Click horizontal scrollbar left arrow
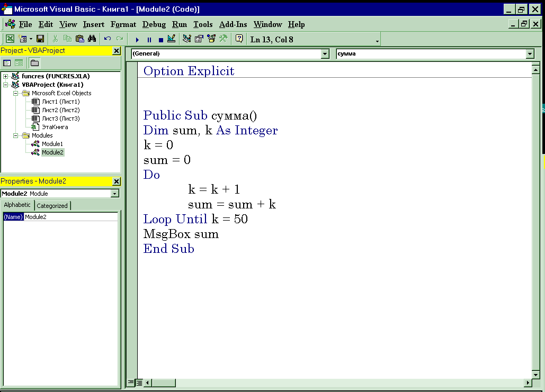The height and width of the screenshot is (392, 545). [147, 382]
